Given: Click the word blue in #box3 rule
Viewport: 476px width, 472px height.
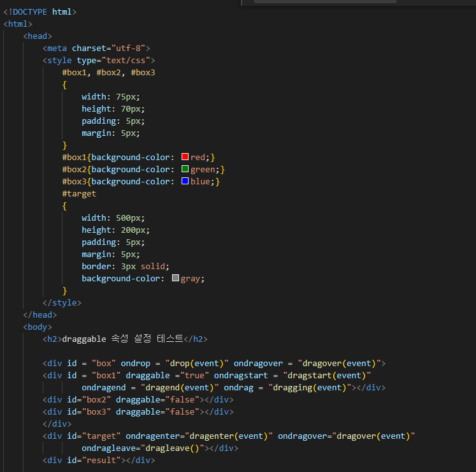Looking at the screenshot, I should pyautogui.click(x=200, y=181).
